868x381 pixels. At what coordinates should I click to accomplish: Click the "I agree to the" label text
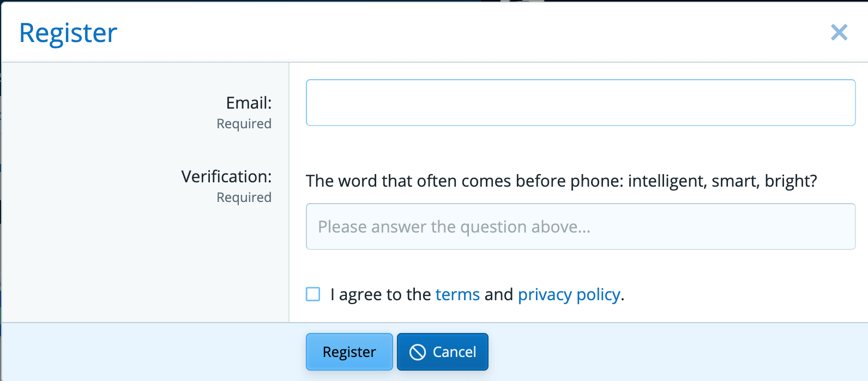point(381,295)
